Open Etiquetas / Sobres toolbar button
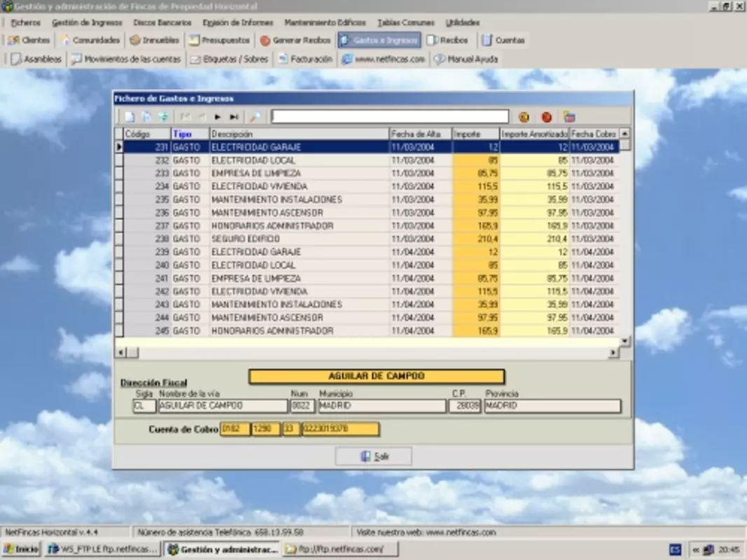Screen dimensions: 747x560 230,59
